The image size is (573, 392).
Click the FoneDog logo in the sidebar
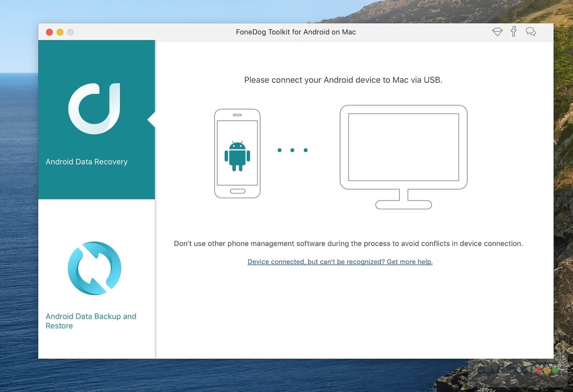tap(95, 109)
